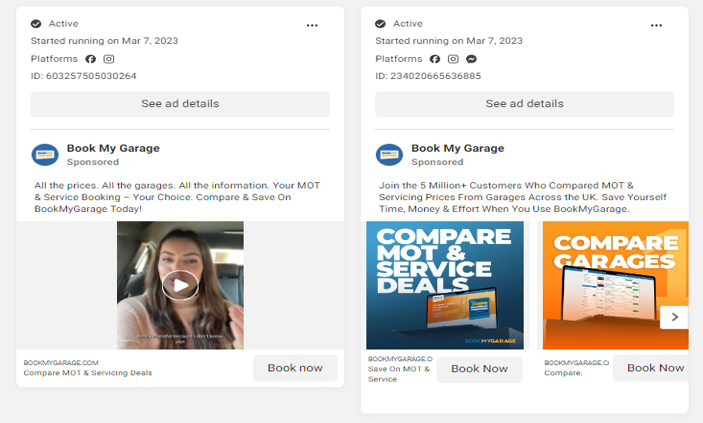The image size is (703, 423).
Task: See ad details for ad 234020665636885
Action: (x=525, y=104)
